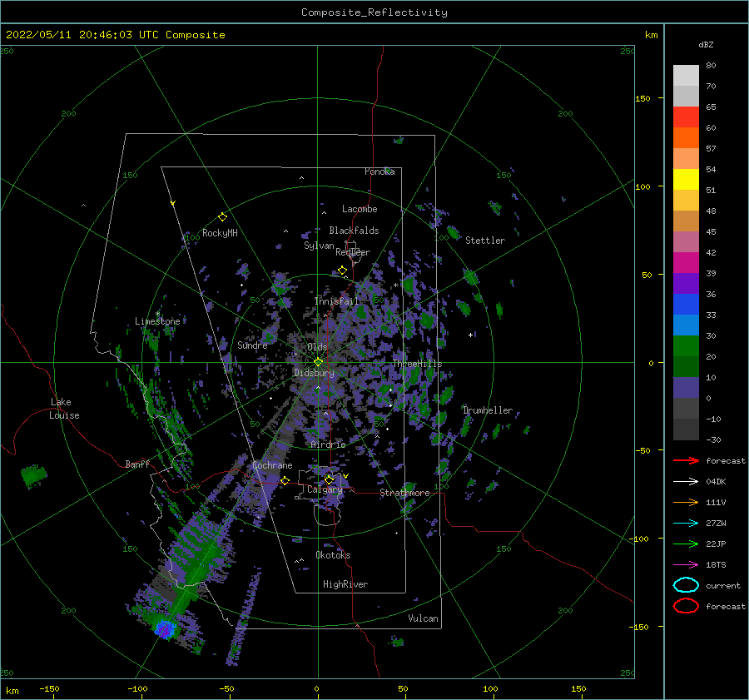Screen dimensions: 749x700
Task: Pick the purple swatch between 39 and 36 dBZ
Action: click(x=686, y=284)
